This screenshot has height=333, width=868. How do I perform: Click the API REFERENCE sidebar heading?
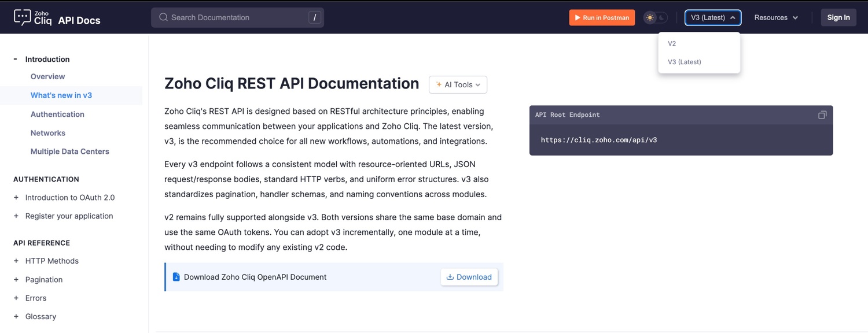click(x=42, y=243)
